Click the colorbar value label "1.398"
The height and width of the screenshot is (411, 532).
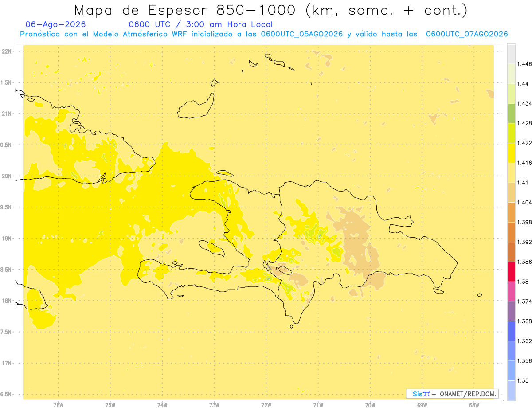click(x=524, y=222)
